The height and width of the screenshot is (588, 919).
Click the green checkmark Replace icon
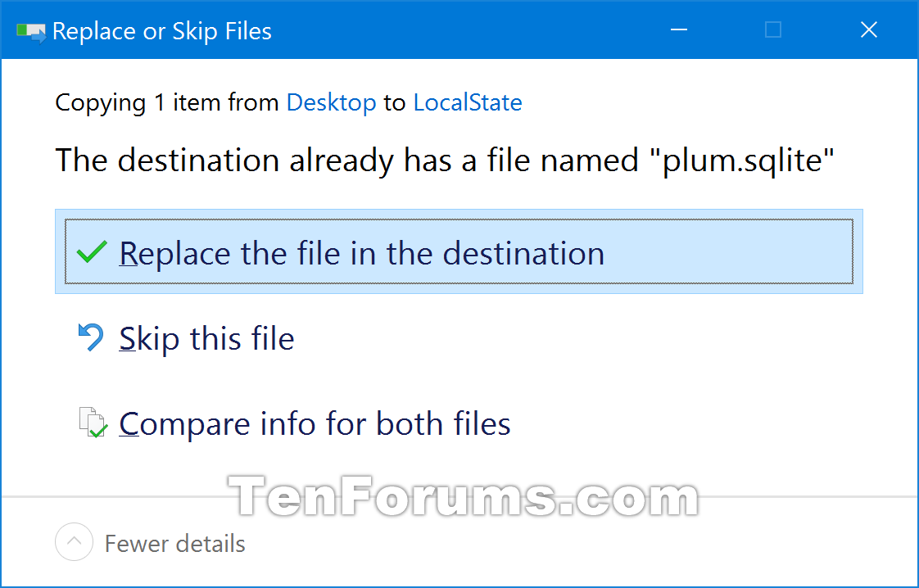(92, 252)
